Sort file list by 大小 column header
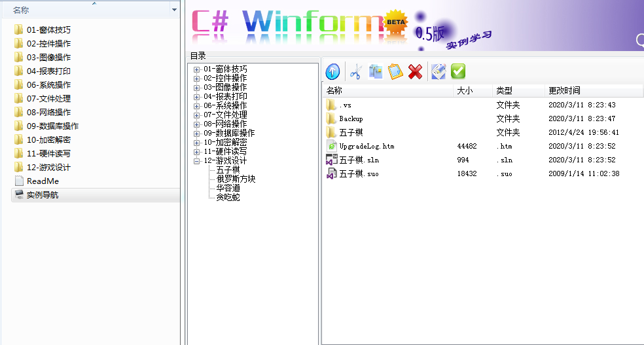 [473, 91]
